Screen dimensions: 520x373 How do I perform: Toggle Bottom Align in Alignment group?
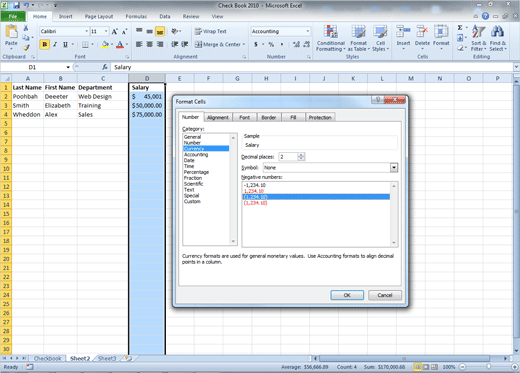click(160, 32)
